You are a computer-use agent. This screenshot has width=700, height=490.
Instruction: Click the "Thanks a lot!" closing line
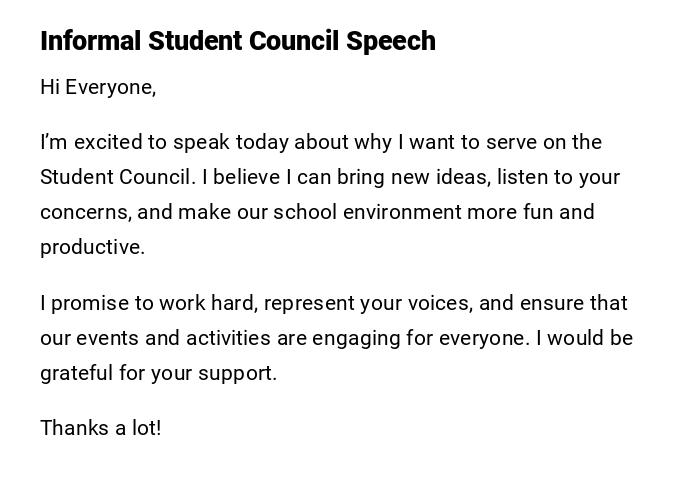[100, 428]
